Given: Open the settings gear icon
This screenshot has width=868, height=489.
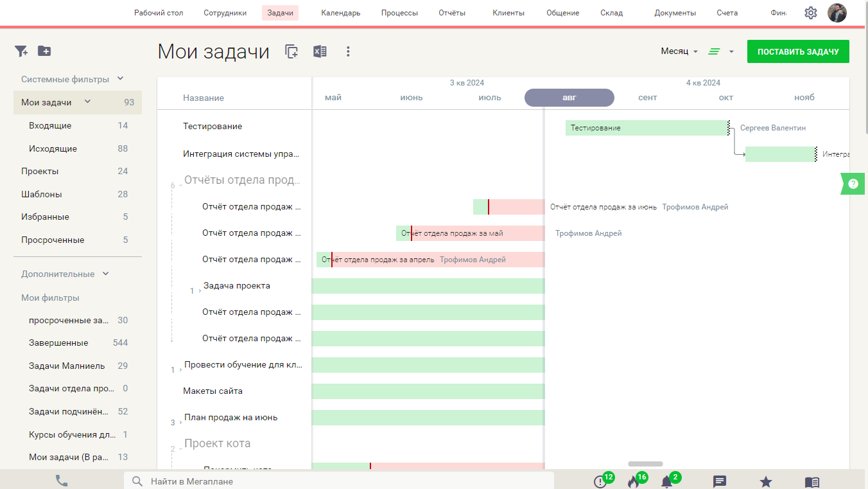Looking at the screenshot, I should (810, 13).
